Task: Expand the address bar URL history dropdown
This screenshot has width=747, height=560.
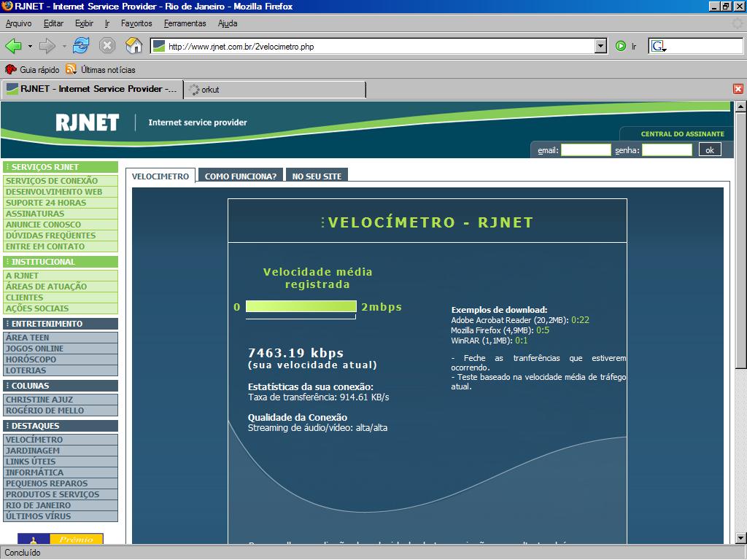Action: click(601, 46)
